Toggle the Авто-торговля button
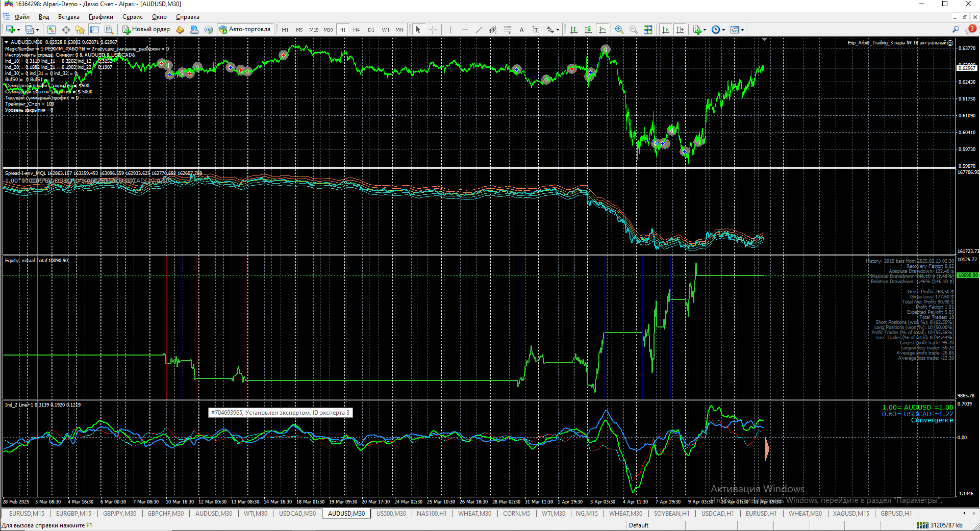 coord(245,30)
